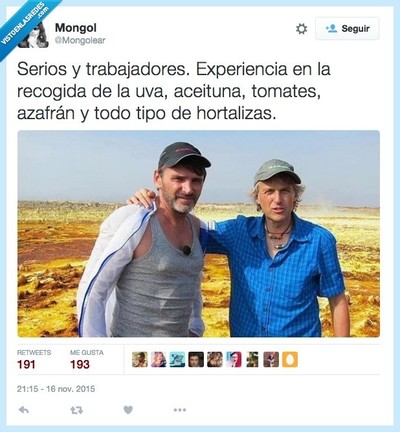Visit the @Mongolear handle
Screen dimensions: 400x432
tap(80, 40)
